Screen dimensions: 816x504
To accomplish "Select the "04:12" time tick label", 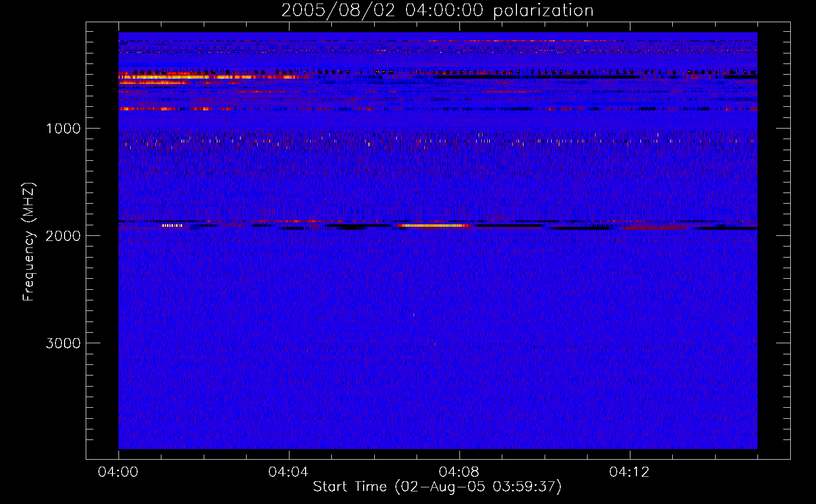I will coord(629,472).
